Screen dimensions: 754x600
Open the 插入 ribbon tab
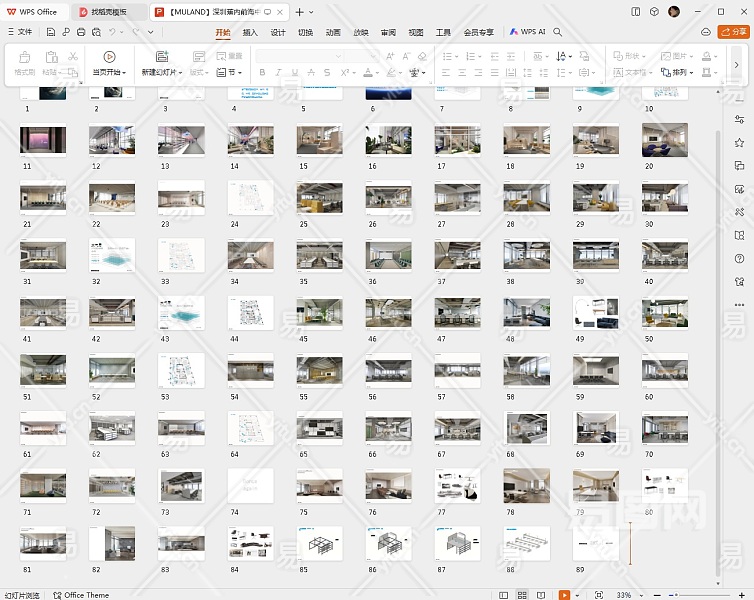coord(250,32)
